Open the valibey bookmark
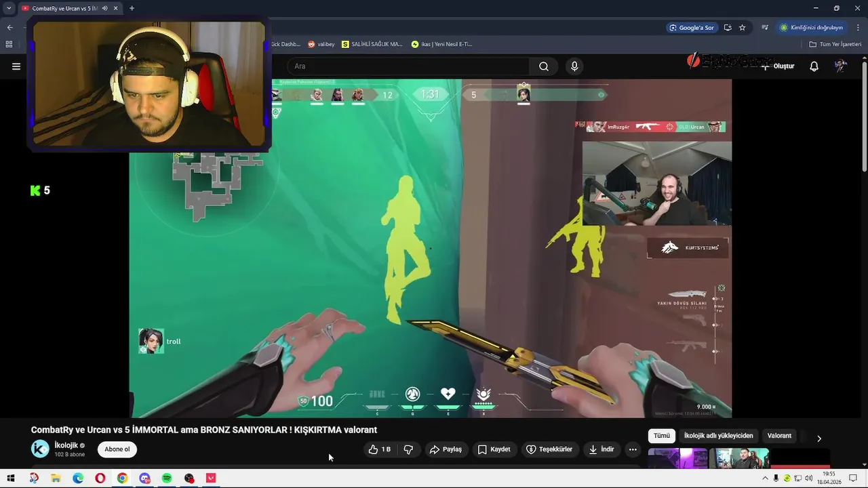The image size is (868, 488). tap(321, 44)
